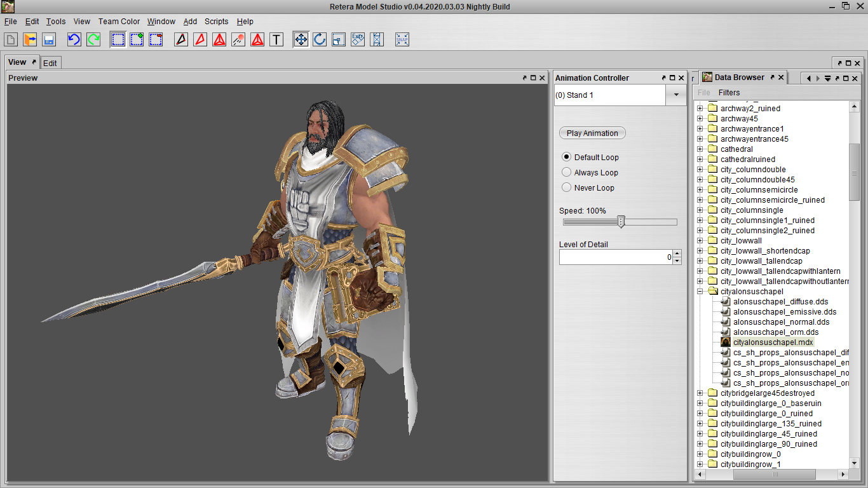Activate the Extend tool icon

point(377,39)
